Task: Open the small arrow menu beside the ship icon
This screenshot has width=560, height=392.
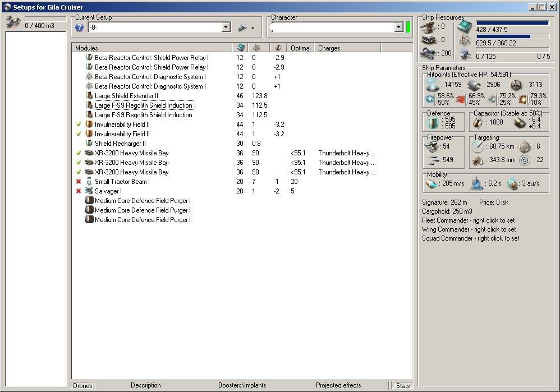Action: (253, 28)
